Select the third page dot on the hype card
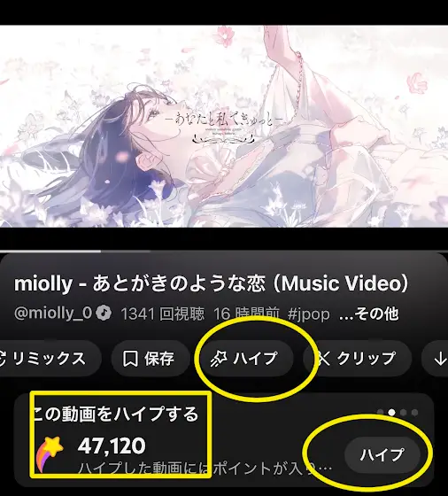This screenshot has width=448, height=496. click(x=403, y=412)
